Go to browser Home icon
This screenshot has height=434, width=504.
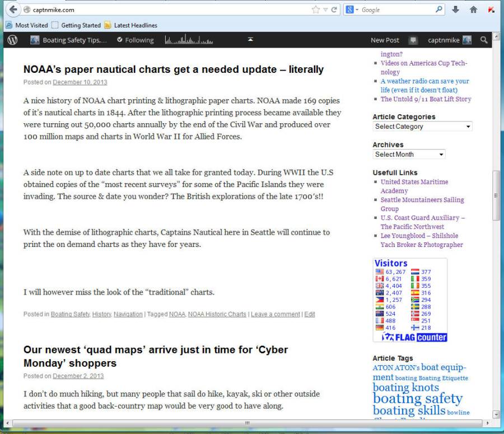[473, 10]
